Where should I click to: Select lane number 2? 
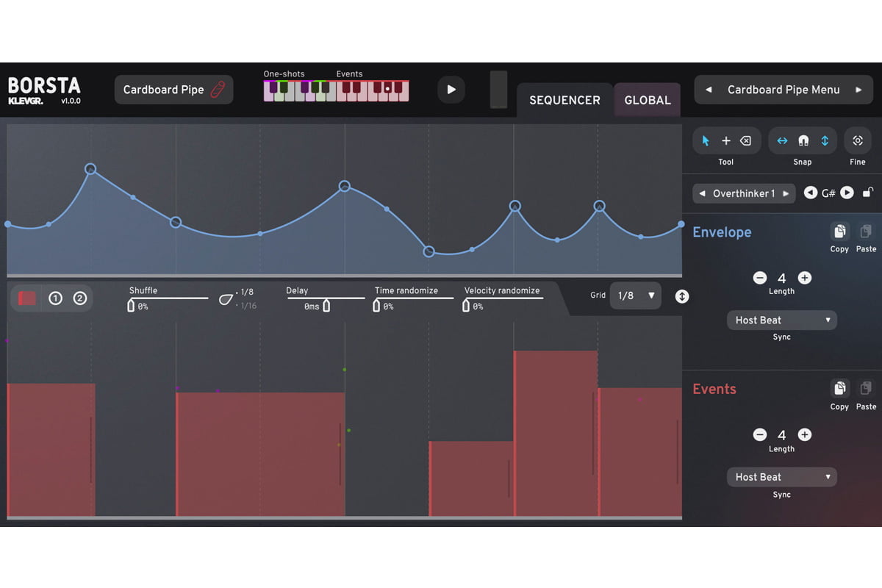coord(80,298)
